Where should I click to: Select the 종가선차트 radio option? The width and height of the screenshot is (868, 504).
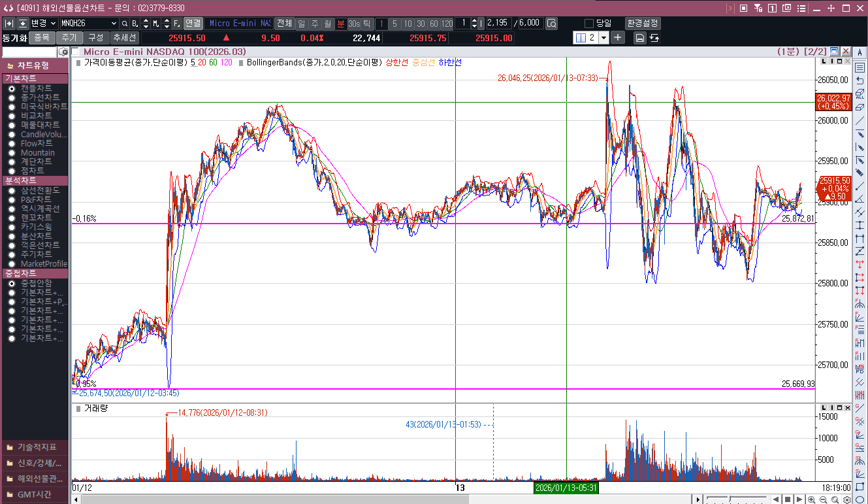(x=12, y=97)
